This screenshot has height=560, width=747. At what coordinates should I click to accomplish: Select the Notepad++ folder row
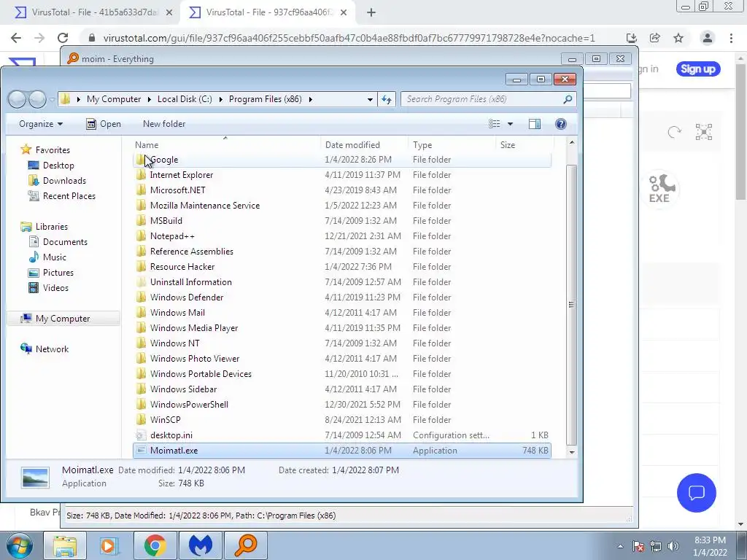(341, 236)
